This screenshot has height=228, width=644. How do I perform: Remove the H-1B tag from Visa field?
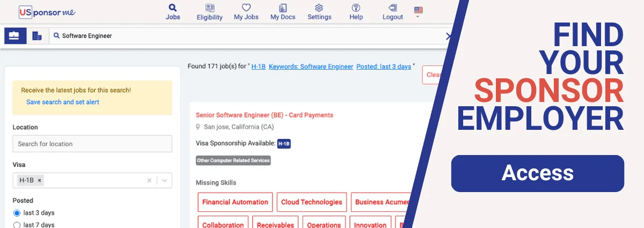(40, 181)
